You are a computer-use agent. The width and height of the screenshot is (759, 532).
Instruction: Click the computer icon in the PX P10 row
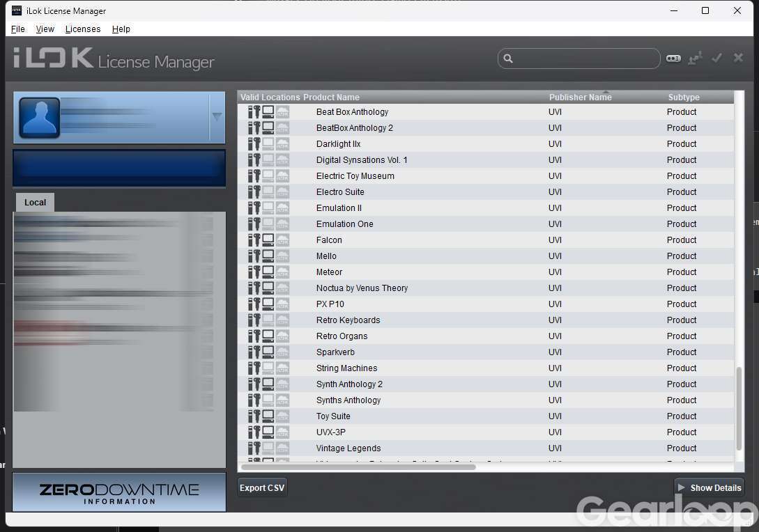coord(268,304)
